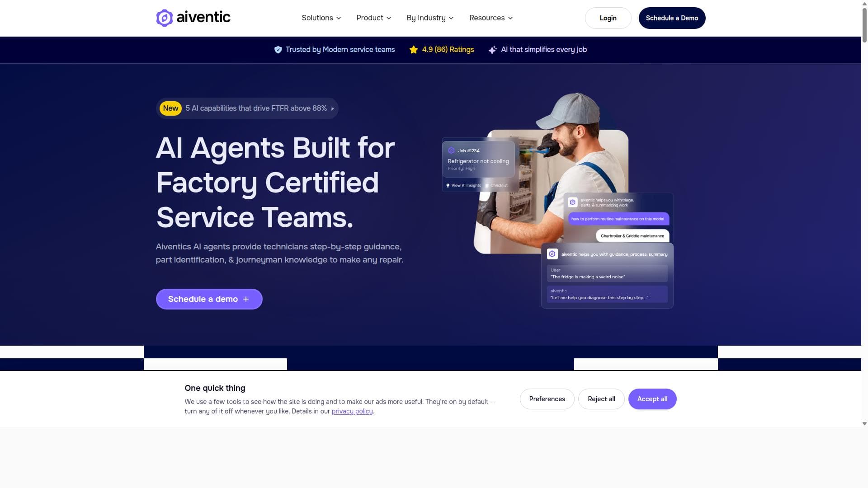Screen dimensions: 868x488
Task: Open the Solutions menu
Action: (x=321, y=18)
